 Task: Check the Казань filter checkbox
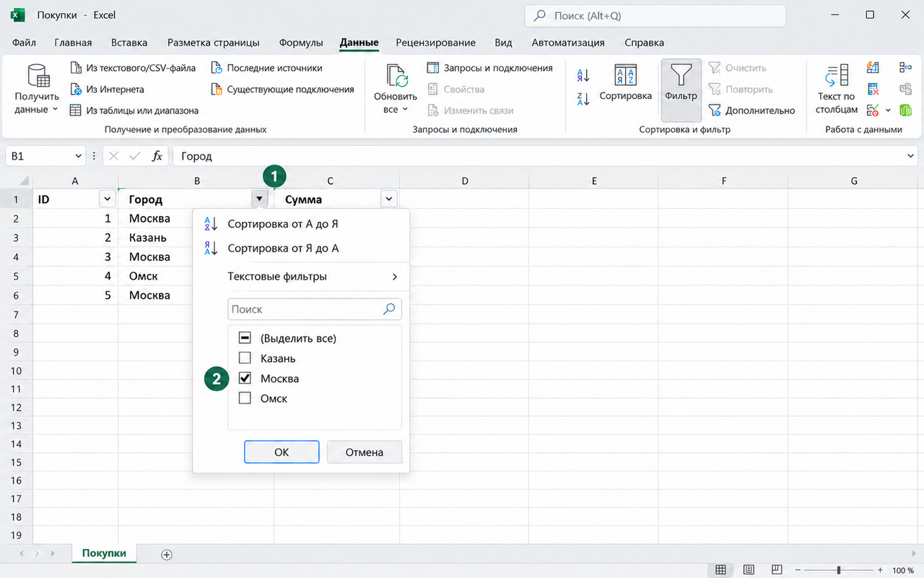245,358
